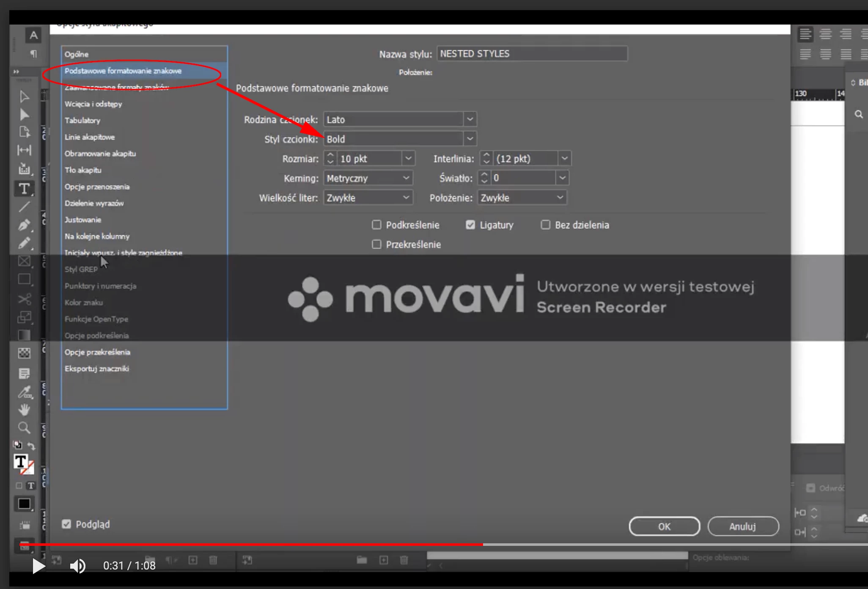Open the Rodzina czcionek font dropdown
The width and height of the screenshot is (868, 589).
click(x=470, y=119)
